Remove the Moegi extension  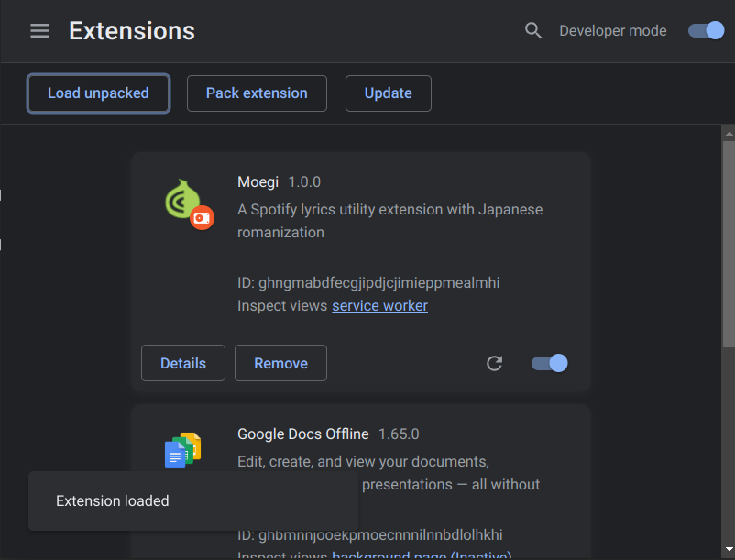point(280,363)
